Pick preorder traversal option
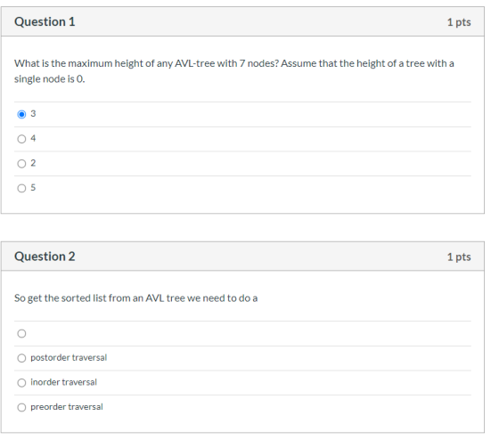 [x=21, y=408]
